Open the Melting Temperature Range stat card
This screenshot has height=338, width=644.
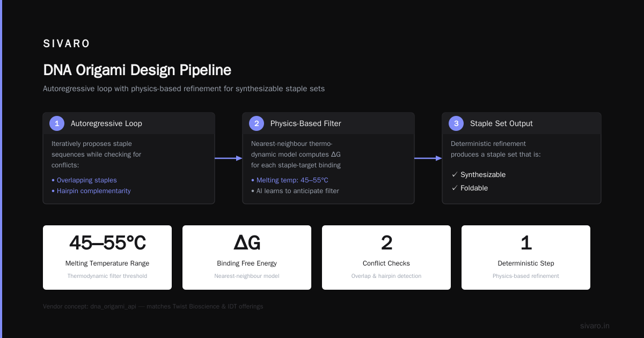107,258
